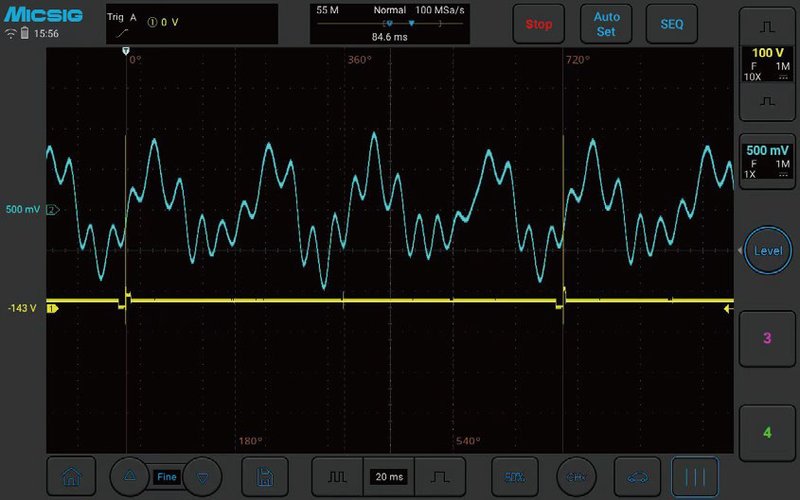This screenshot has height=500, width=800.
Task: Check the Wi-Fi status icon
Action: (x=10, y=34)
